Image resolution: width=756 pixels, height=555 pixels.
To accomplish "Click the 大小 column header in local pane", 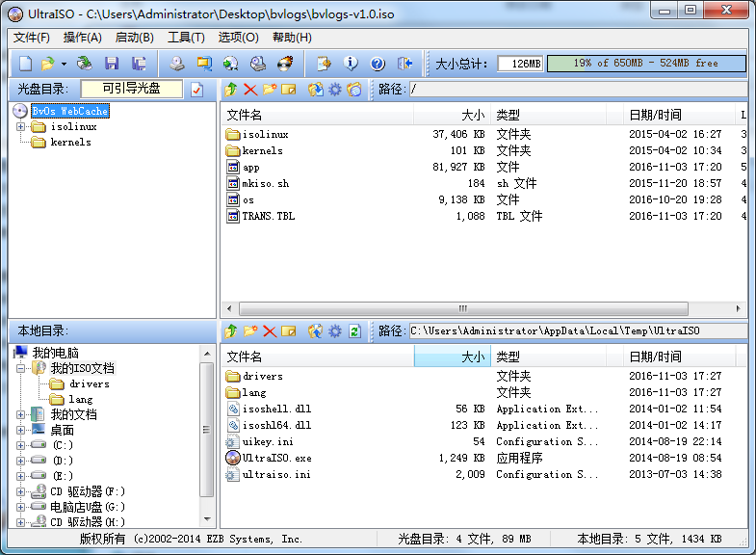I will click(453, 357).
